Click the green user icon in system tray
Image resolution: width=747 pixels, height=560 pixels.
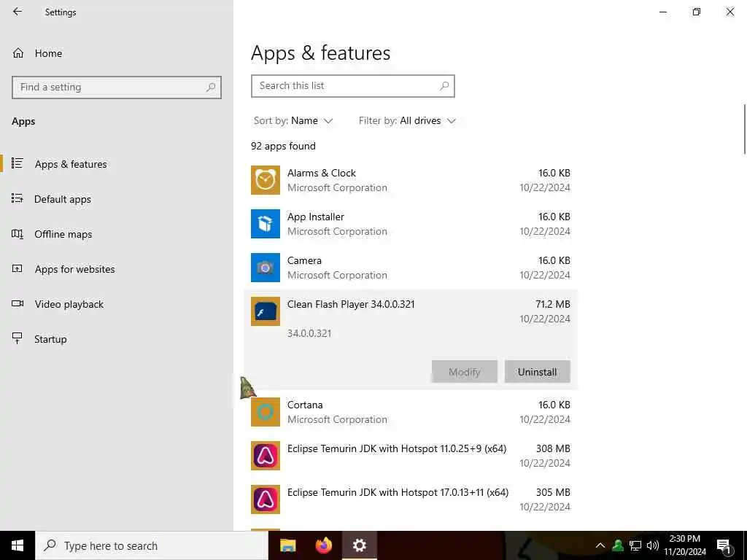[618, 545]
